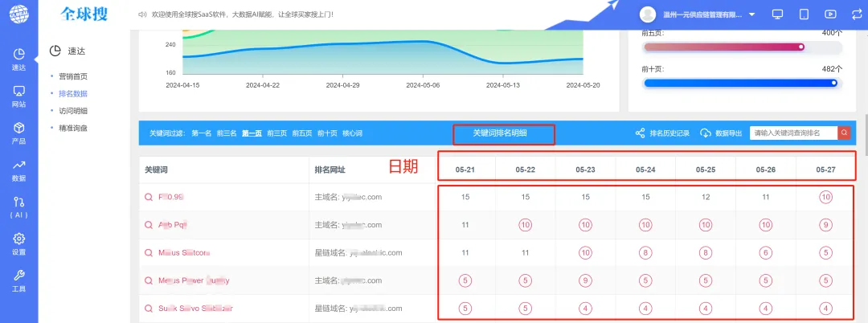Click the desktop monitor icon in header
This screenshot has width=868, height=323.
click(777, 14)
